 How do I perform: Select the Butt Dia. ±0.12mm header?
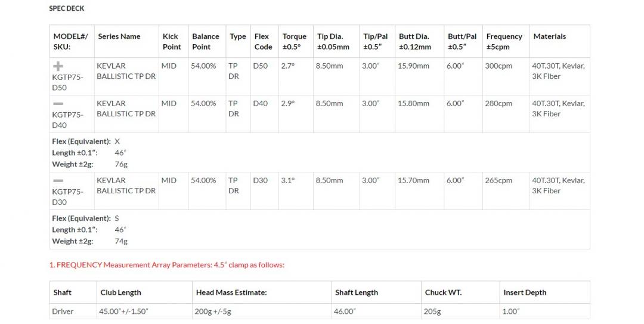pyautogui.click(x=414, y=42)
